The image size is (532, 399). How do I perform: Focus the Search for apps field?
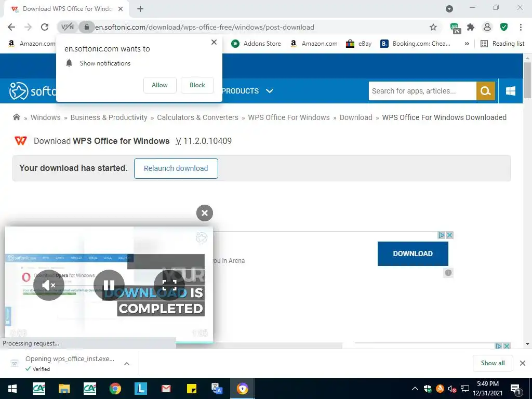pos(422,91)
